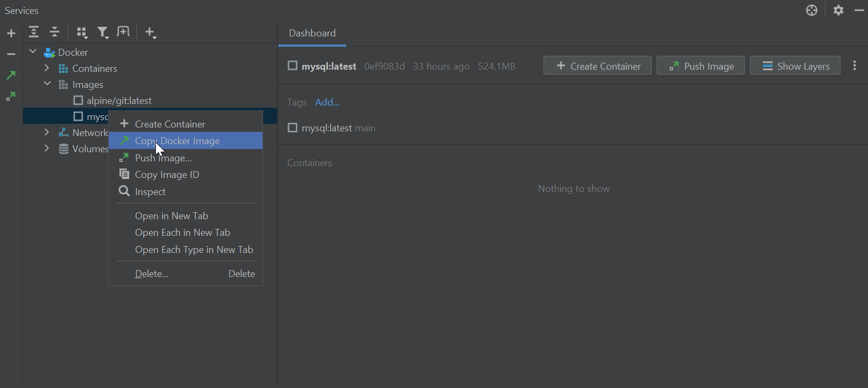This screenshot has height=388, width=868.
Task: Select the Containers tree item label
Action: tap(95, 69)
